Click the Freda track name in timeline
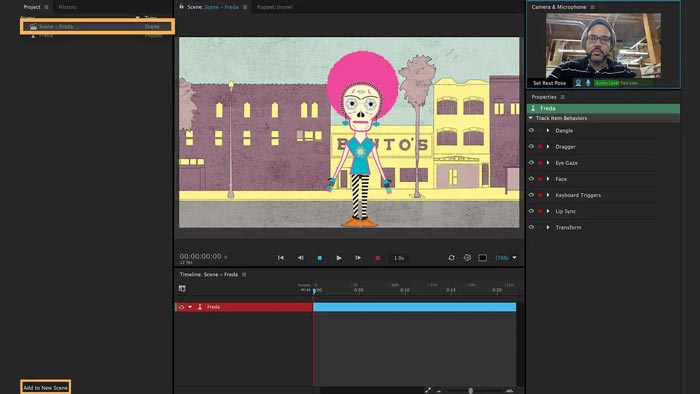 (x=213, y=307)
